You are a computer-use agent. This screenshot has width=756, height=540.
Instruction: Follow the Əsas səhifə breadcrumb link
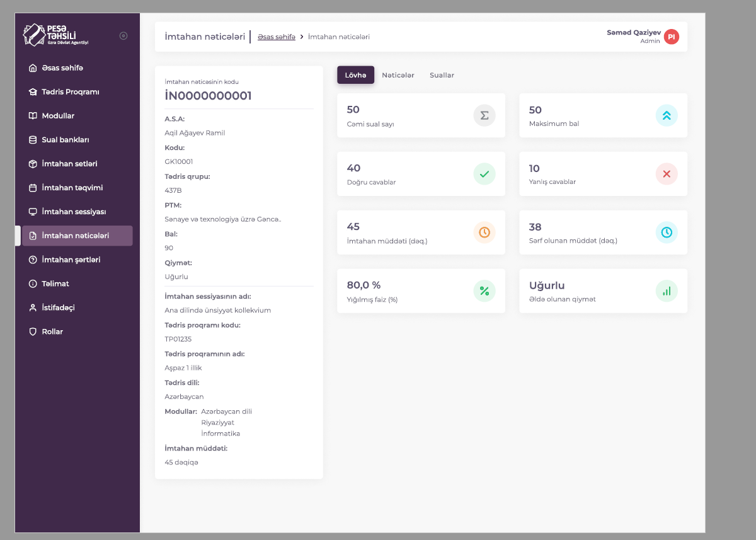(x=277, y=37)
